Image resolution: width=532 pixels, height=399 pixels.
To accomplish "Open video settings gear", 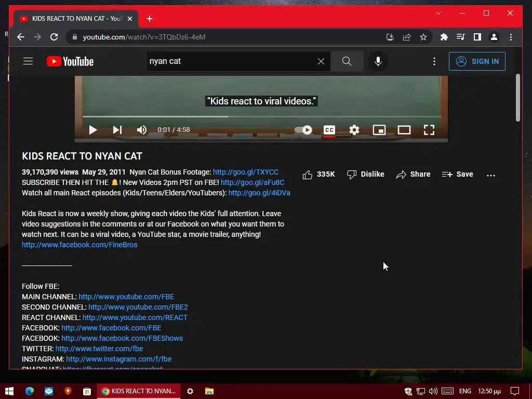I will pos(354,130).
